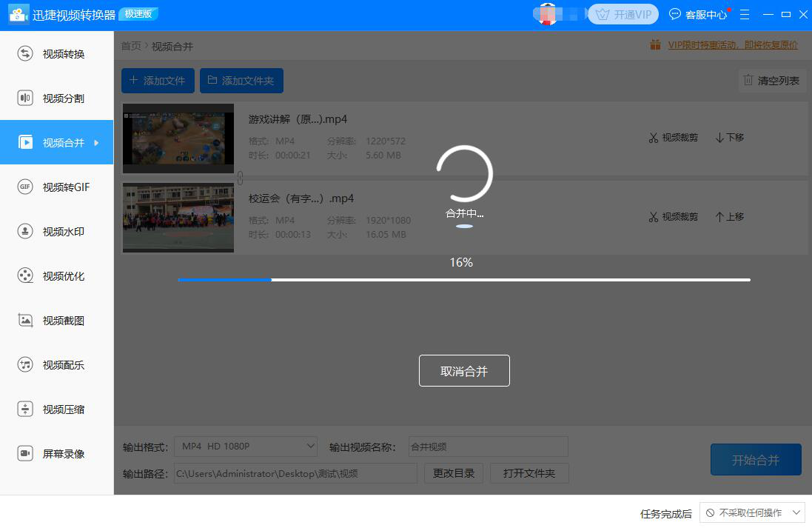This screenshot has width=812, height=528.
Task: Click 视频裁剪 scissors for 游戏讲解 video
Action: click(x=674, y=137)
